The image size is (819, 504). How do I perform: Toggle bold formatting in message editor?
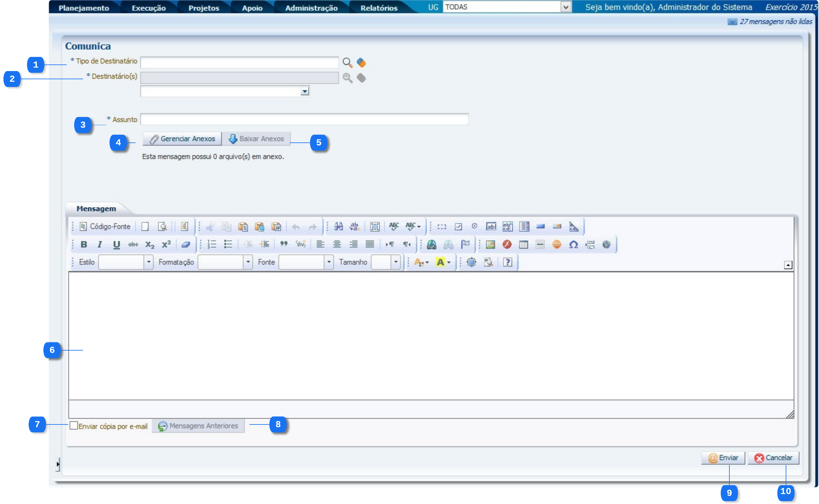pos(84,244)
